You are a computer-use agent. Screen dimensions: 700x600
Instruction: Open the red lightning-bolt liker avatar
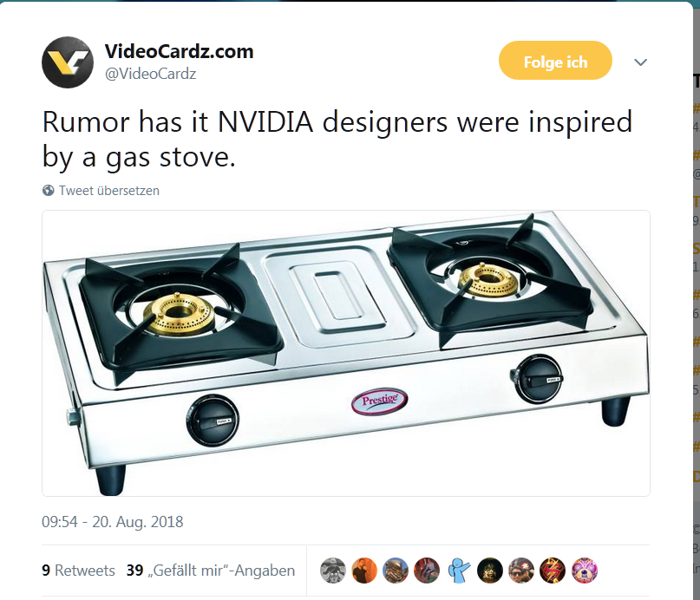coord(553,571)
